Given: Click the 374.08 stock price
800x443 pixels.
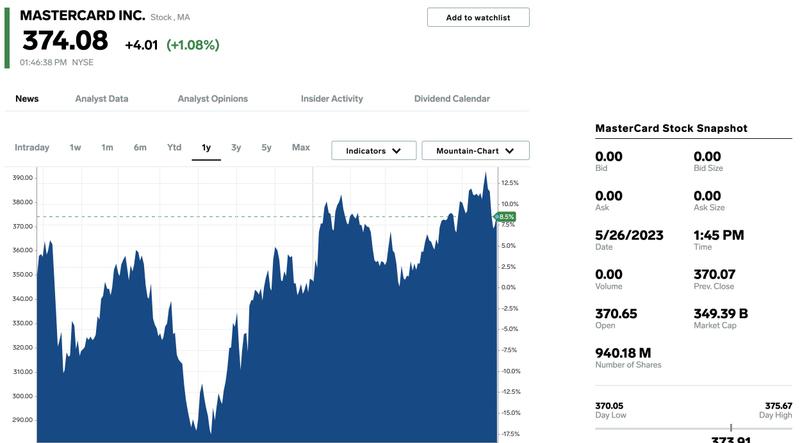Looking at the screenshot, I should click(65, 40).
